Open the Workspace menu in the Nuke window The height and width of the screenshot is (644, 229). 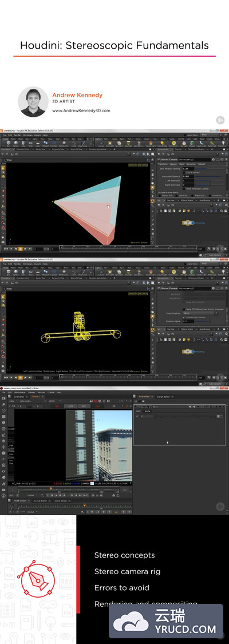click(18, 392)
